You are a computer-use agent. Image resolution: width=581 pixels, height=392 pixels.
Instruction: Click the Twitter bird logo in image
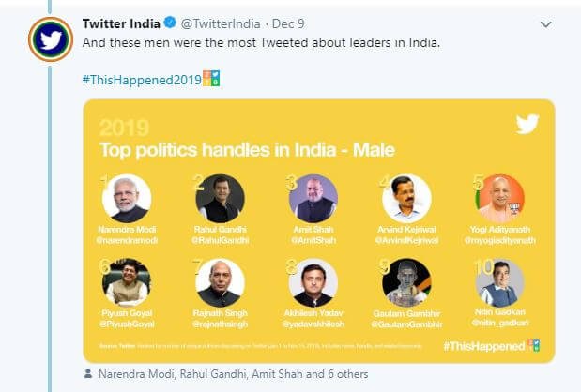click(527, 125)
